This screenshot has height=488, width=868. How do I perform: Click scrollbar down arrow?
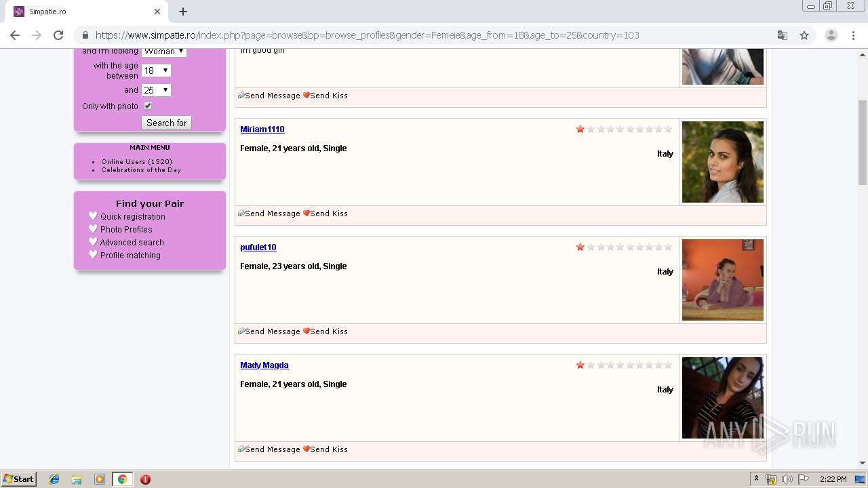863,464
